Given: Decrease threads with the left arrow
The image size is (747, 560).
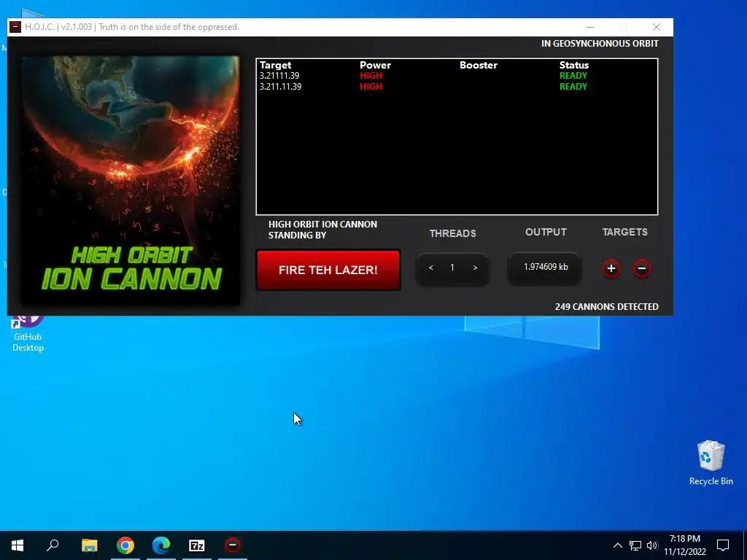Looking at the screenshot, I should tap(430, 268).
